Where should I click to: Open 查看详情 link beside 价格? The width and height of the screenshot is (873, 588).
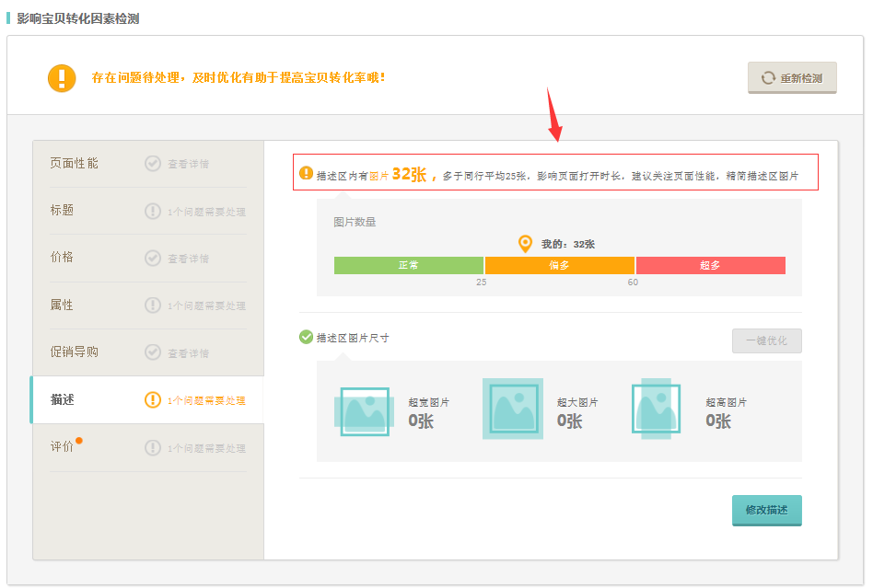click(x=188, y=259)
